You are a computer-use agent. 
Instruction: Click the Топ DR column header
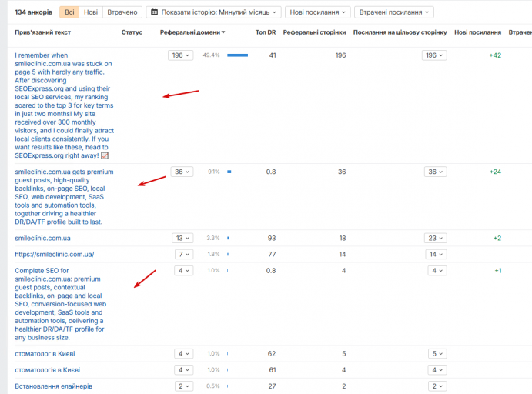coord(266,32)
